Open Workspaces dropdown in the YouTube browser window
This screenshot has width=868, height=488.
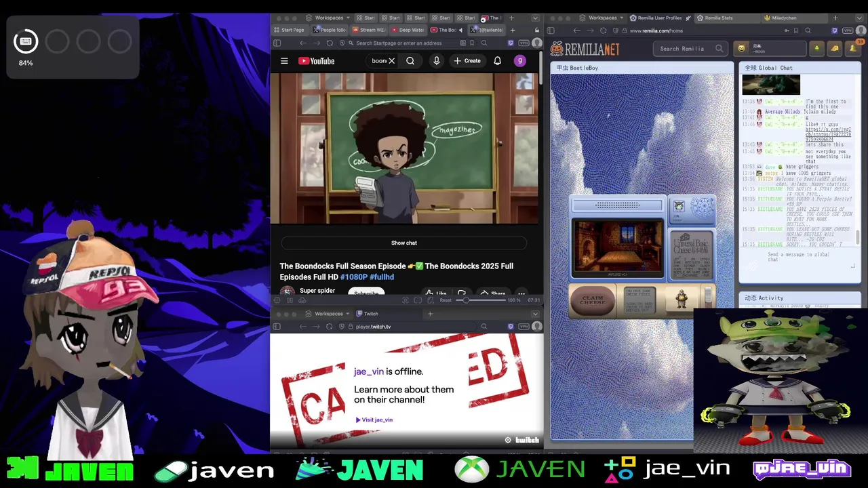pos(328,18)
